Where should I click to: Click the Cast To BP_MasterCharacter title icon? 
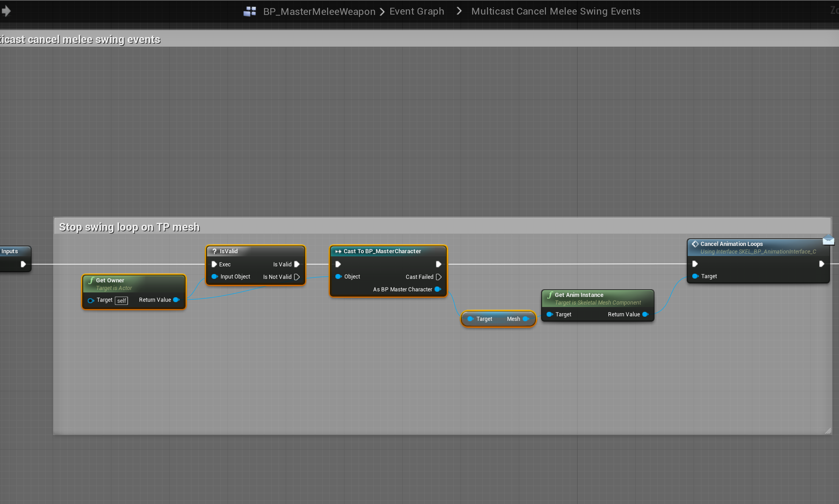pyautogui.click(x=338, y=251)
